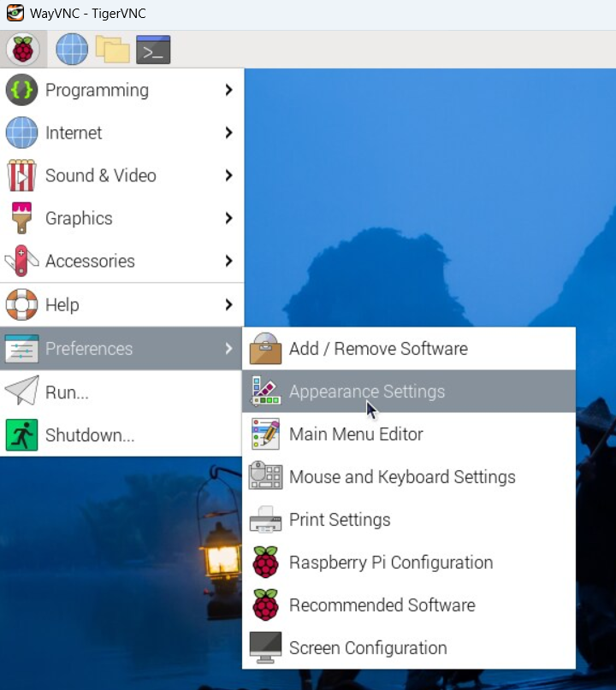
Task: Open the Graphics menu entry
Action: point(122,218)
